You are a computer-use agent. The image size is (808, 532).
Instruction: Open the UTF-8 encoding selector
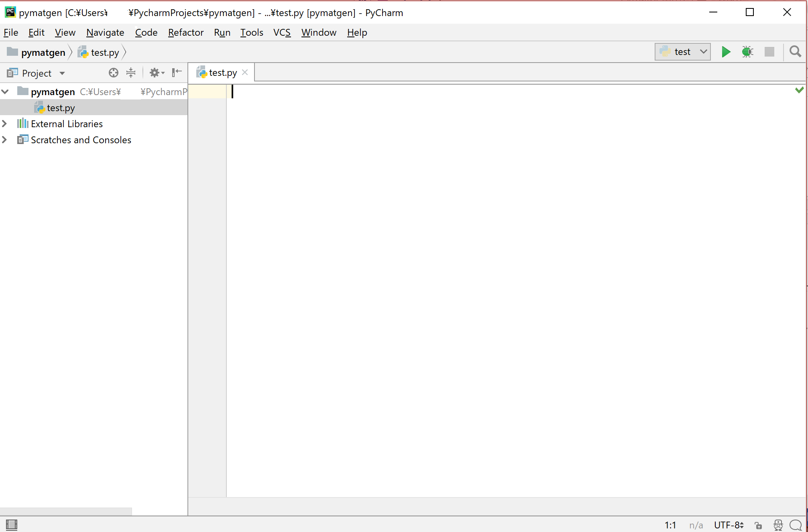[x=728, y=525]
